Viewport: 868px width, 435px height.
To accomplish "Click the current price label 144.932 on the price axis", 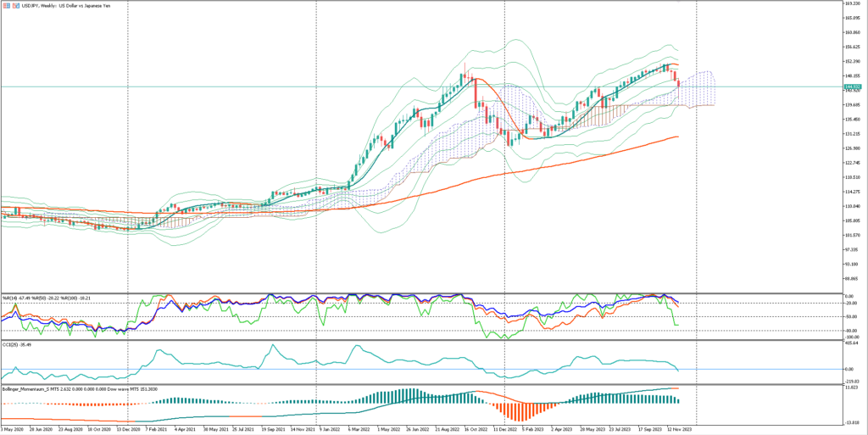I will coord(851,86).
